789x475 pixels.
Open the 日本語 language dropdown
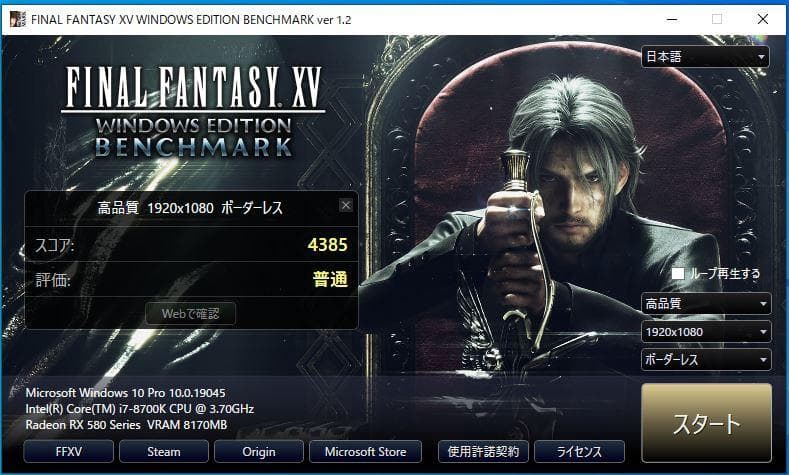705,57
